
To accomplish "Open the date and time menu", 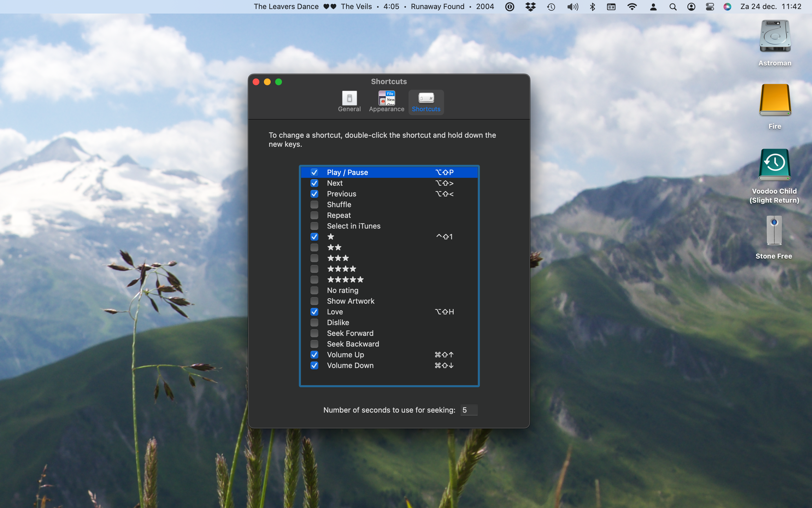I will tap(771, 7).
